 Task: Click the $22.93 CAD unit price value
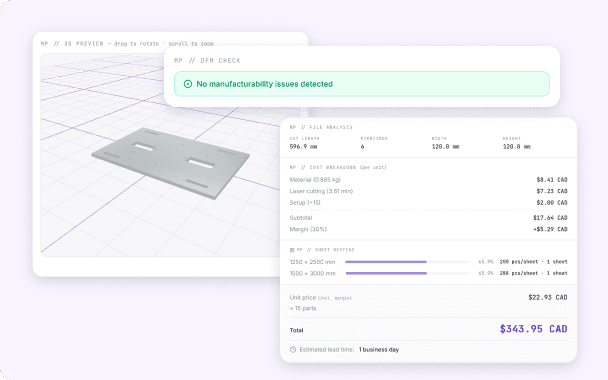pos(548,297)
